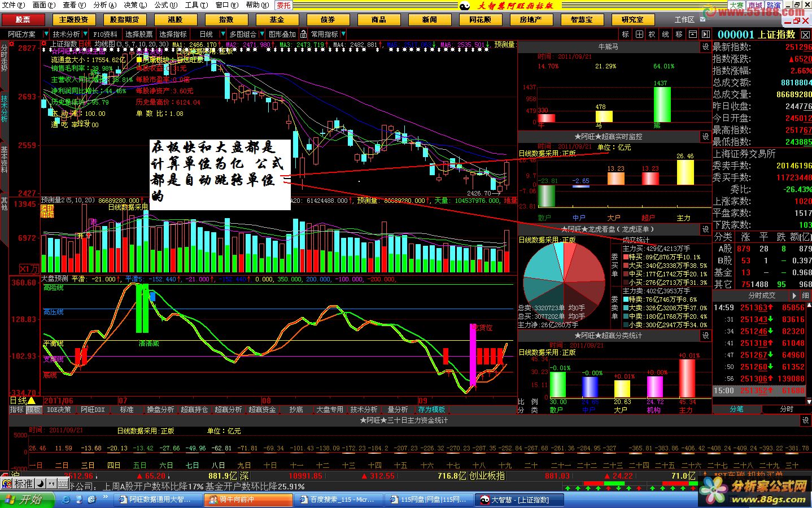Open the 阿旺DDX template

[x=93, y=410]
